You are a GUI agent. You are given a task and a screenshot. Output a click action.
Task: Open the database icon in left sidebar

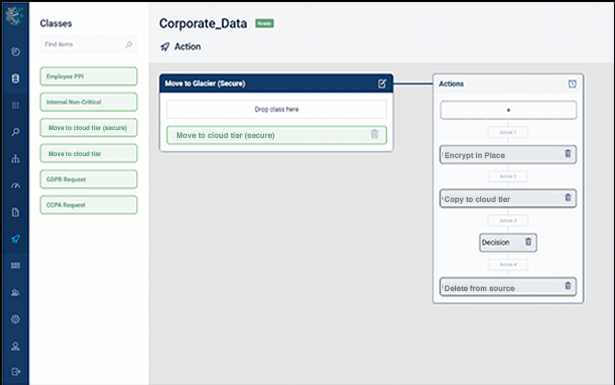[15, 78]
